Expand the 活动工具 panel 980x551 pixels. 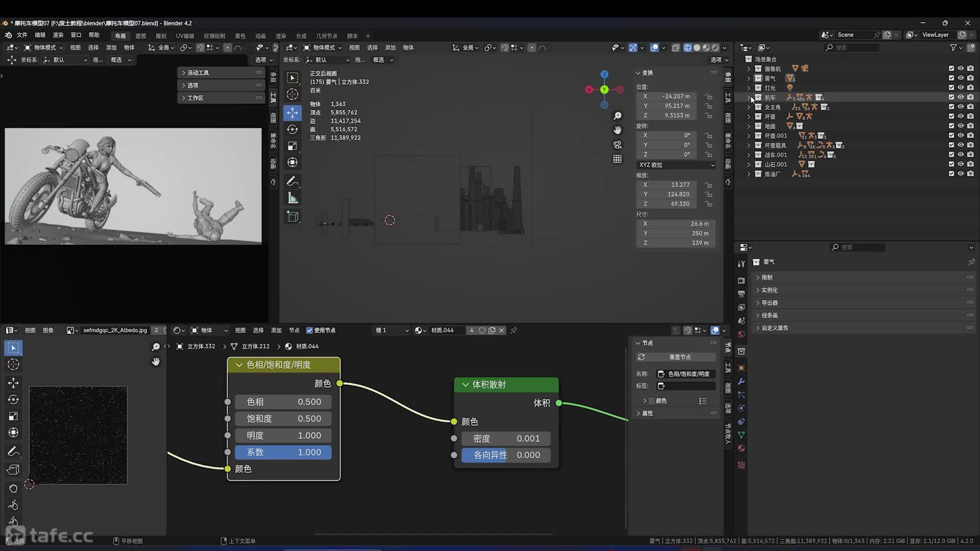pyautogui.click(x=221, y=73)
